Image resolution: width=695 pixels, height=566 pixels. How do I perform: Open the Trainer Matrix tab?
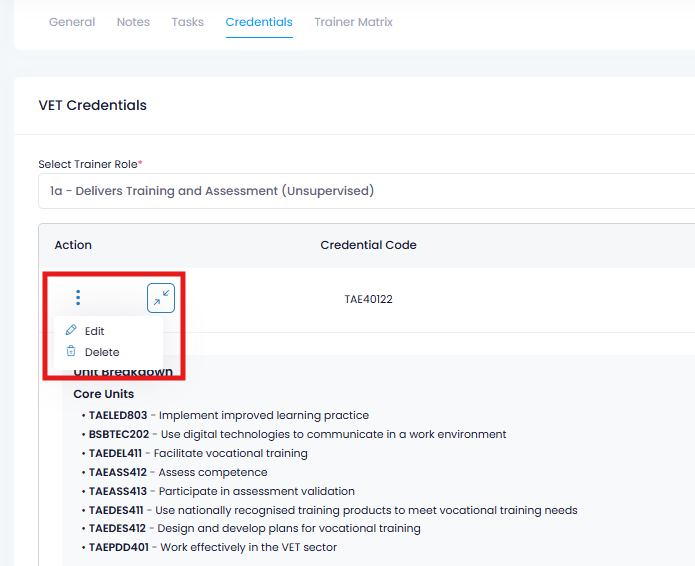[x=353, y=22]
